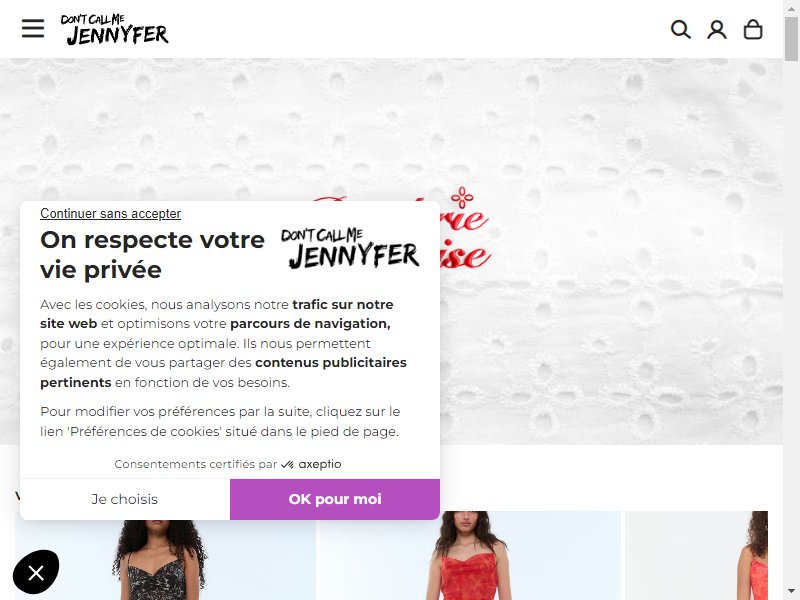Viewport: 800px width, 600px height.
Task: Choose Je choisis cookie option
Action: [x=125, y=499]
